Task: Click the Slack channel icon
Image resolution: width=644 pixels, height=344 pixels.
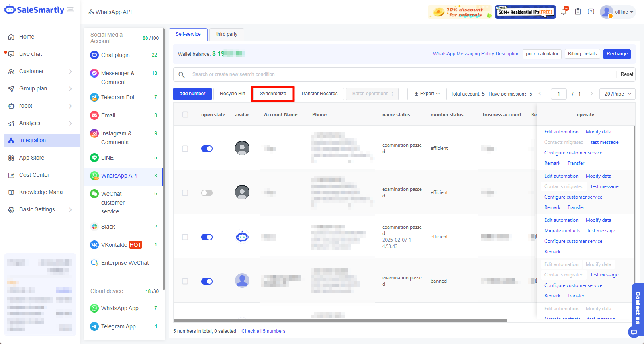Action: (94, 227)
